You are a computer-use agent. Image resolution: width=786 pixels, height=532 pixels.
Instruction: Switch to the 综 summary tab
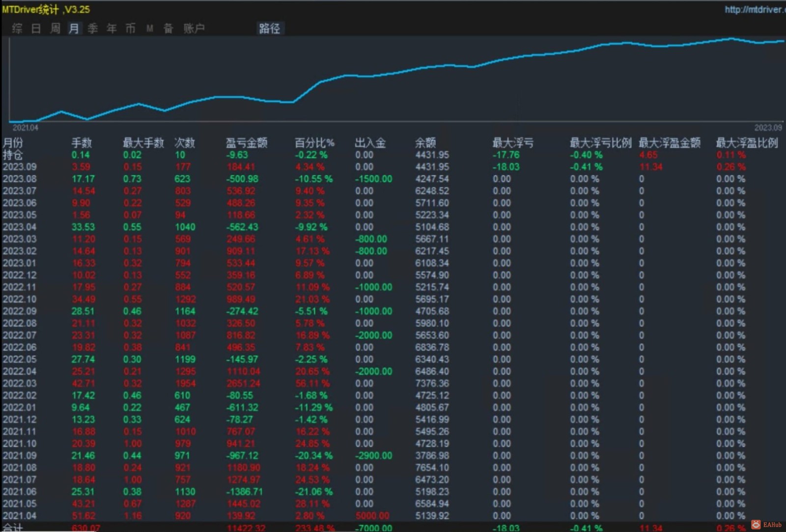pyautogui.click(x=17, y=28)
